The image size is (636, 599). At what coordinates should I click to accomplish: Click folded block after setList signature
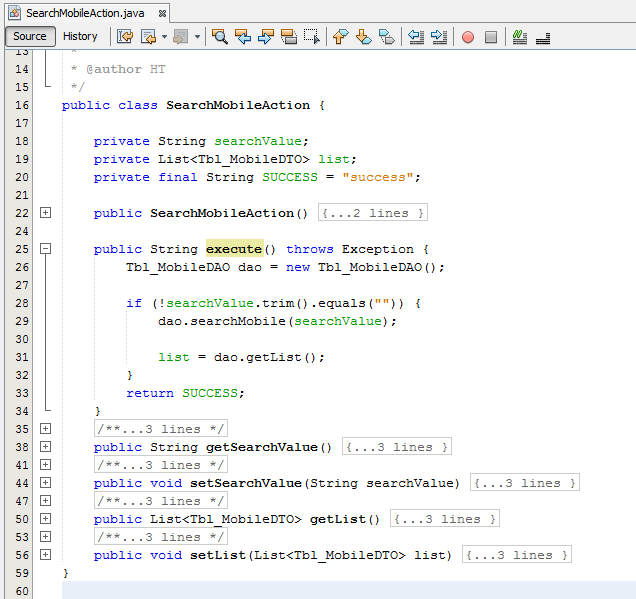[x=517, y=555]
